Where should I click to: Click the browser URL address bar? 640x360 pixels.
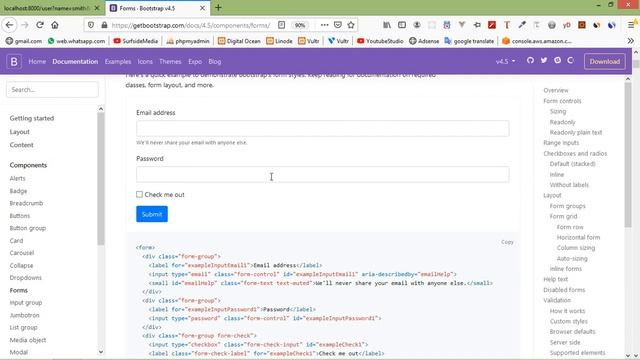click(x=191, y=25)
